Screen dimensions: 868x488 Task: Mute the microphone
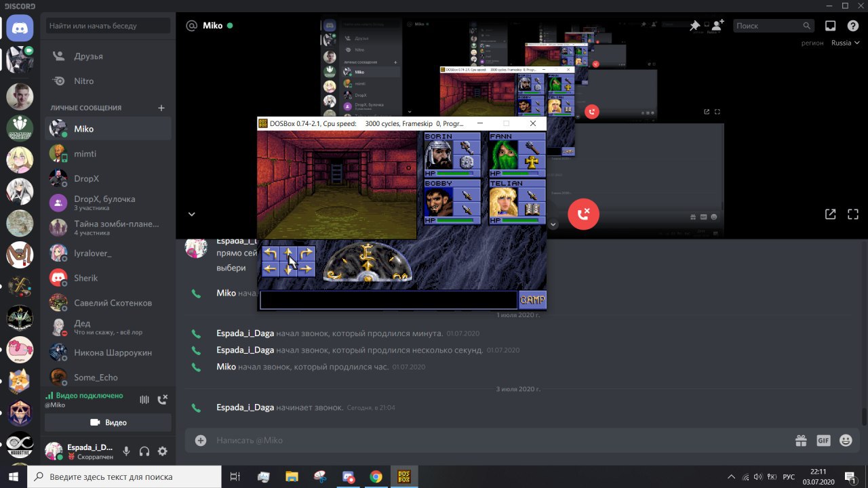coord(126,451)
